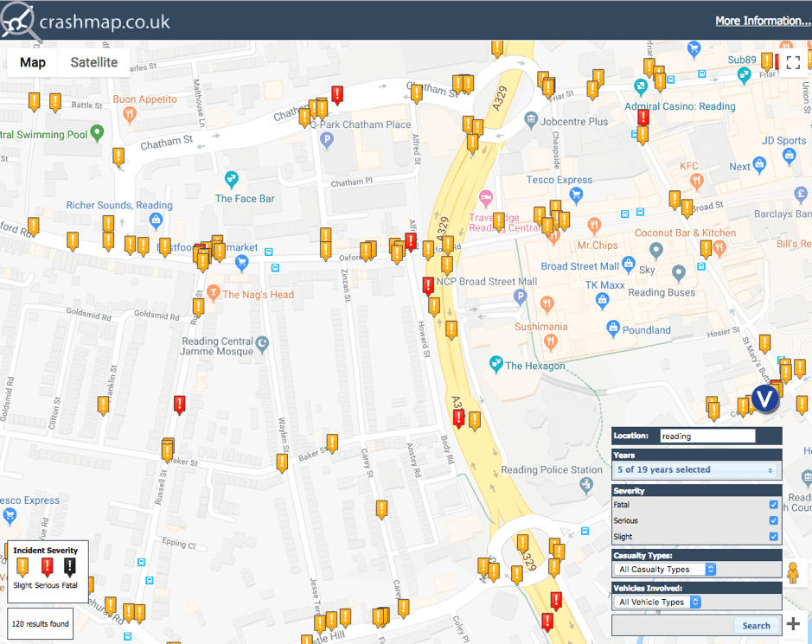Uncheck the Fatal severity checkbox
The width and height of the screenshot is (812, 644).
point(774,504)
